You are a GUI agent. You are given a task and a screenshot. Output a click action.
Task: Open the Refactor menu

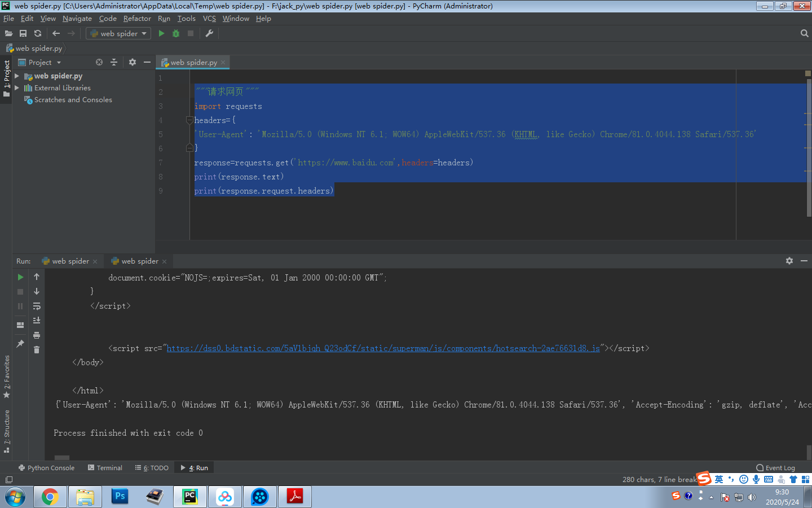[x=137, y=19]
